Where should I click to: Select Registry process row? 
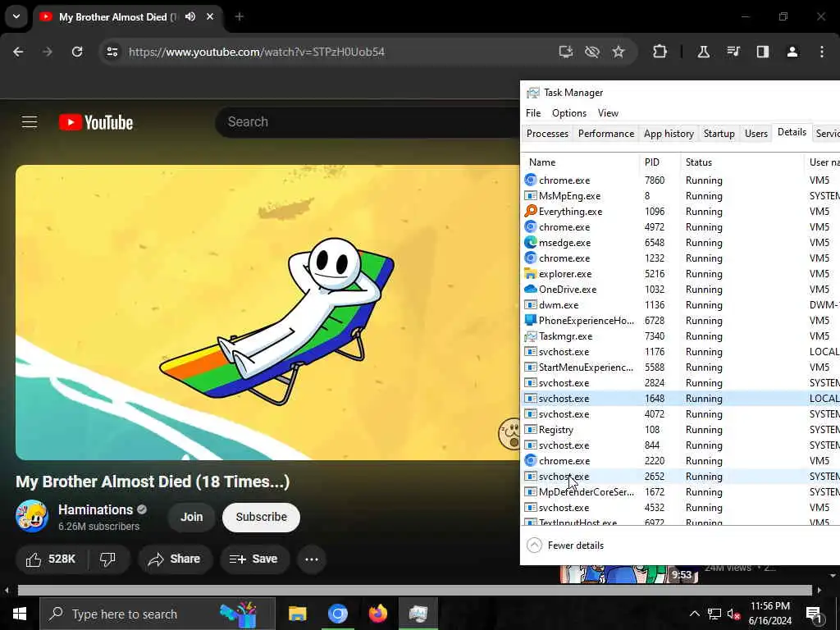point(680,430)
